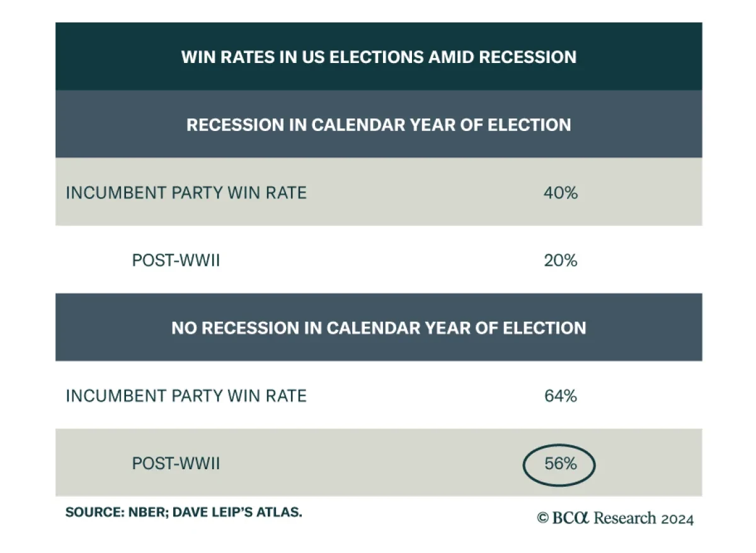Click the word 'Research' in the copyright
The height and width of the screenshot is (553, 756).
[624, 518]
